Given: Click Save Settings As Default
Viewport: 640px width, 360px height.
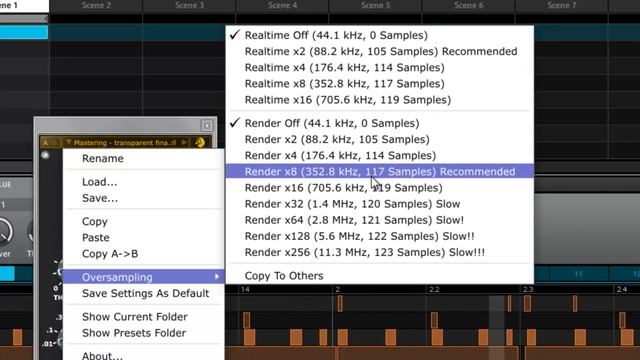Looking at the screenshot, I should (x=145, y=293).
